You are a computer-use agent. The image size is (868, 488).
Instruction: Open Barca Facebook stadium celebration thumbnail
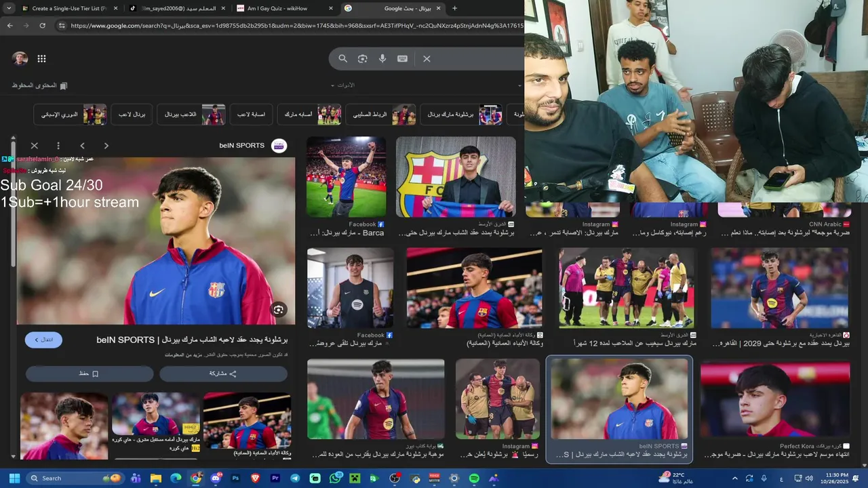coord(347,178)
